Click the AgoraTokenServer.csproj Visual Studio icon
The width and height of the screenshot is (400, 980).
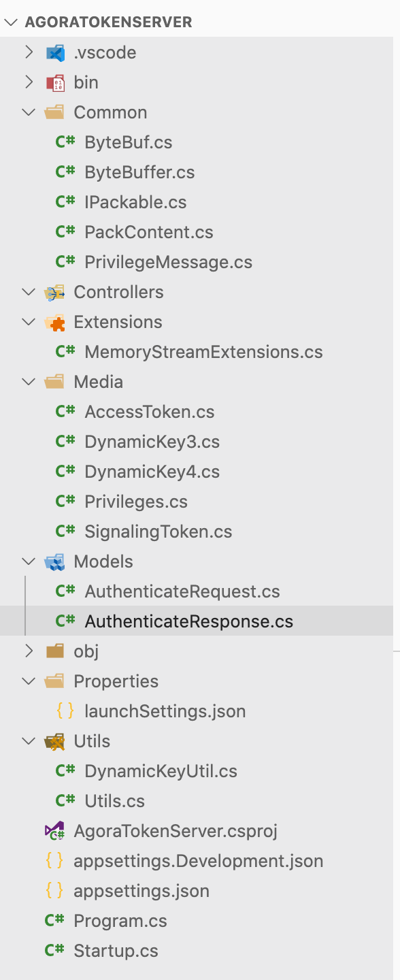point(54,831)
